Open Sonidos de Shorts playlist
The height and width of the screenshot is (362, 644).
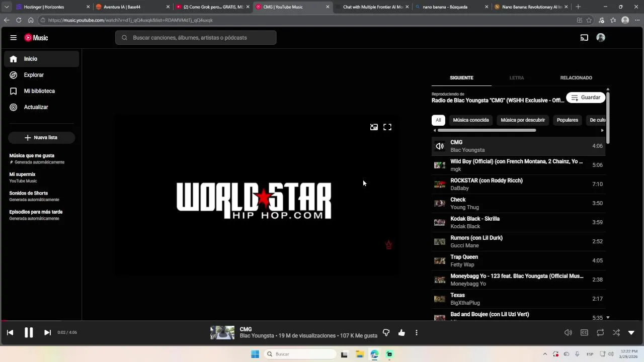click(x=40, y=196)
